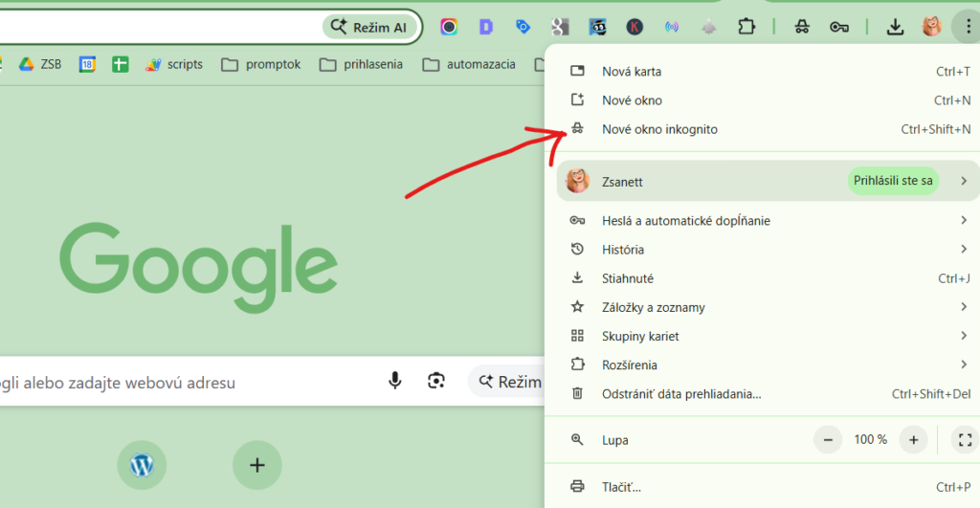Click the fullscreen icon next to Lupa
Screen dimensions: 980x508
[x=965, y=440]
